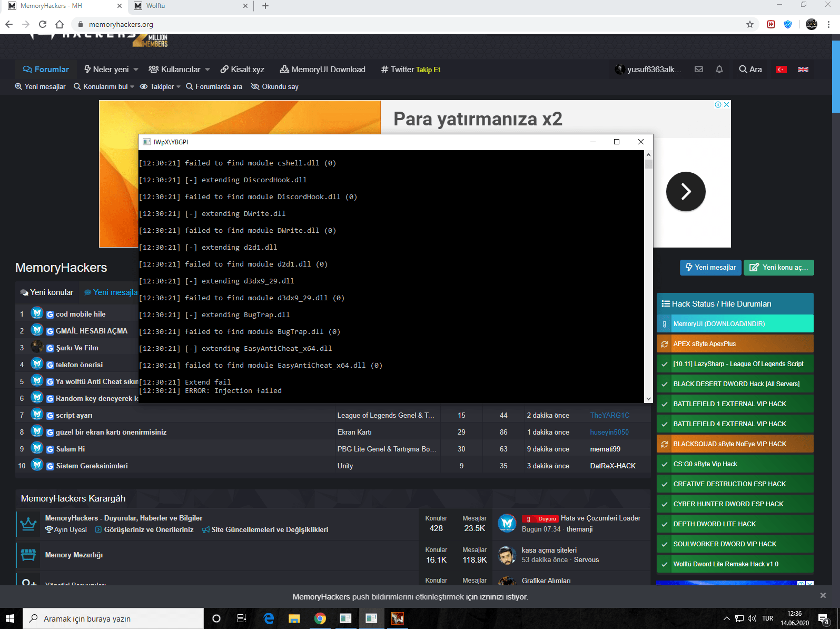Image resolution: width=840 pixels, height=629 pixels.
Task: Click the round arrow button on the ad
Action: click(x=686, y=192)
